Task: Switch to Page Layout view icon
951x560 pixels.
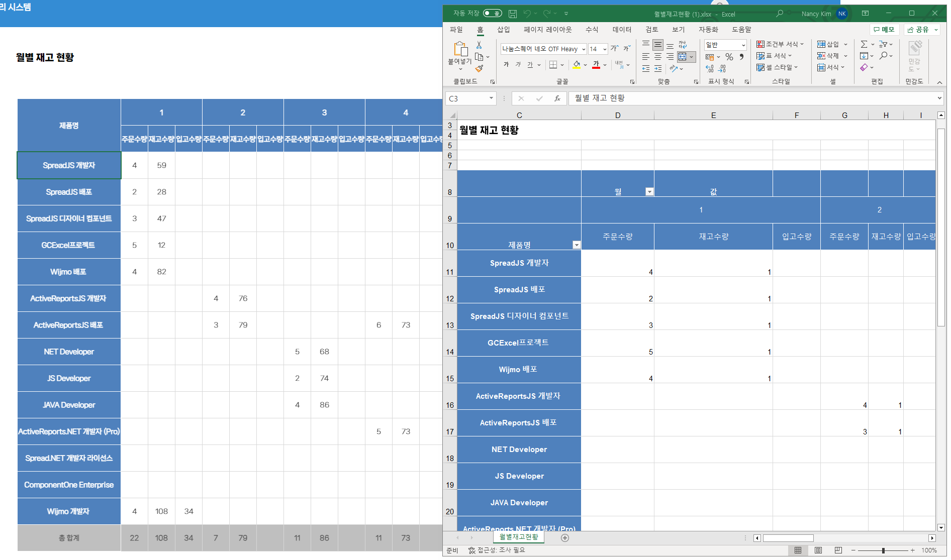Action: (818, 550)
